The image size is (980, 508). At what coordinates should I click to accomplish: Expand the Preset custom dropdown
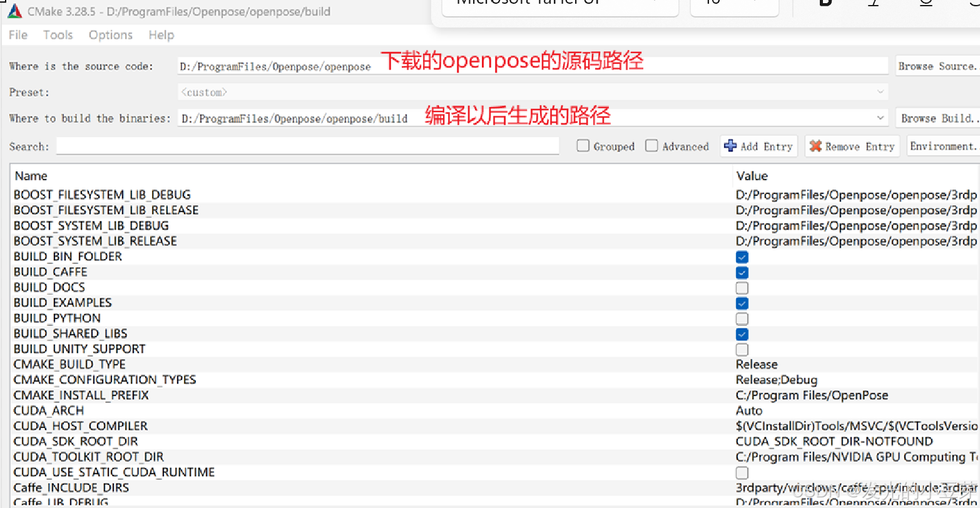(x=881, y=92)
